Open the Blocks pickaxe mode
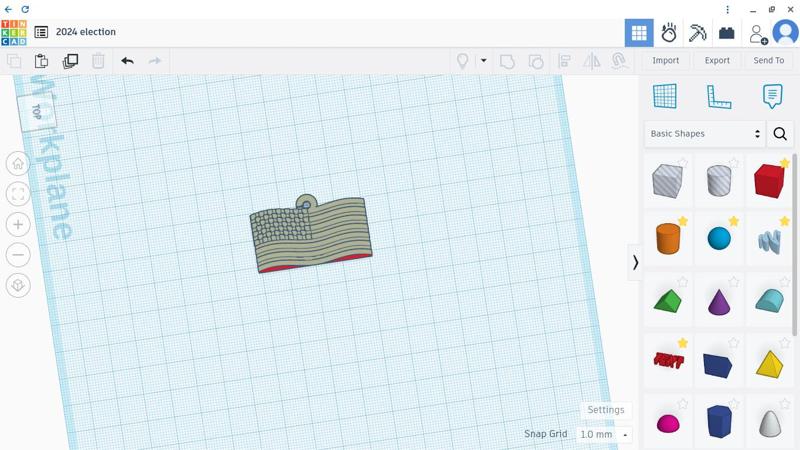The image size is (800, 450). [697, 33]
